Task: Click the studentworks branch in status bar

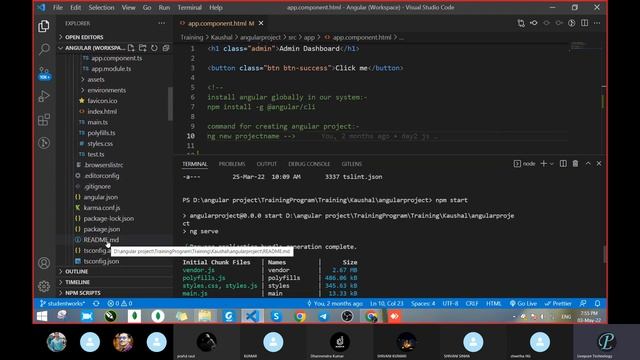Action: click(62, 303)
